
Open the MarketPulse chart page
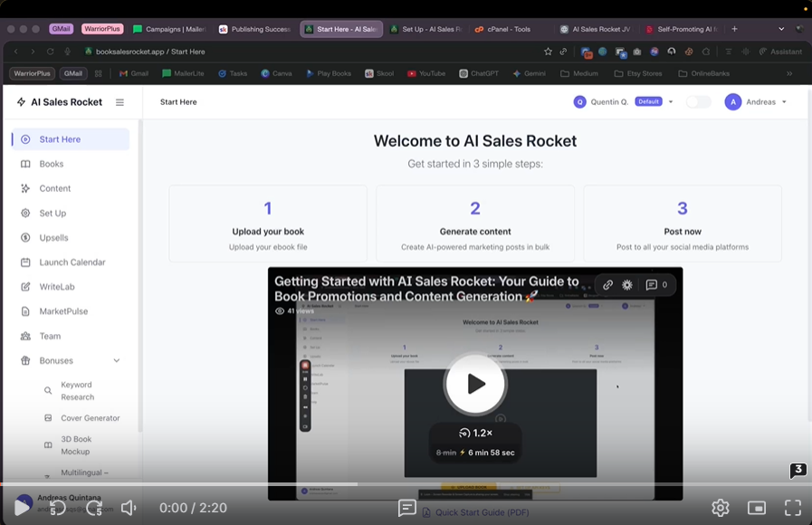pos(63,311)
